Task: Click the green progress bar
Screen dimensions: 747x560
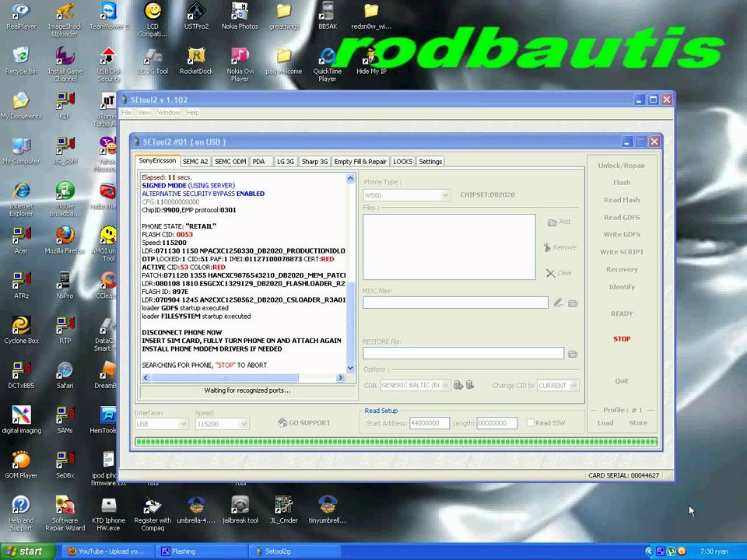Action: pyautogui.click(x=396, y=442)
